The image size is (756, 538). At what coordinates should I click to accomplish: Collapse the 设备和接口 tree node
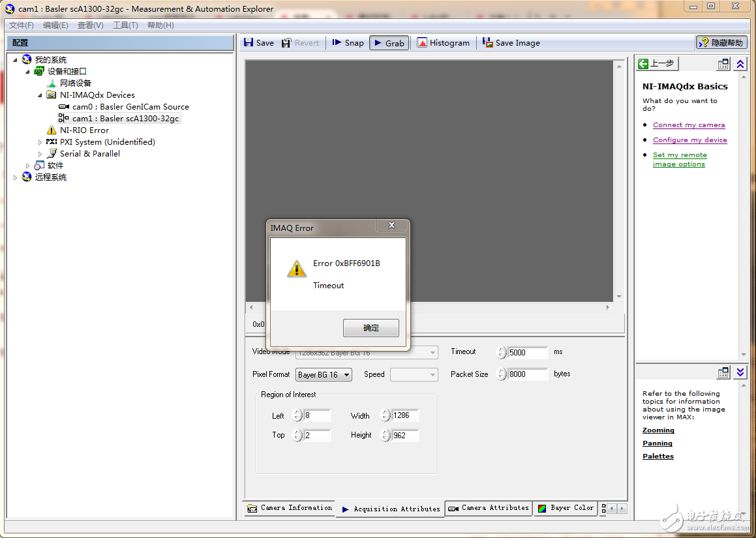(x=27, y=72)
